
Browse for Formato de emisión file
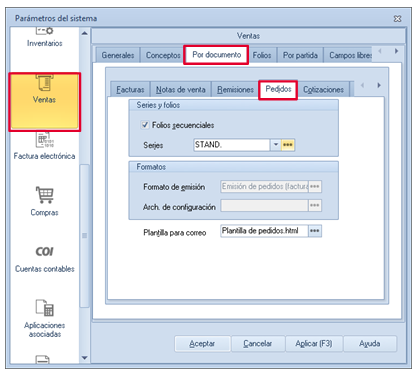point(315,186)
